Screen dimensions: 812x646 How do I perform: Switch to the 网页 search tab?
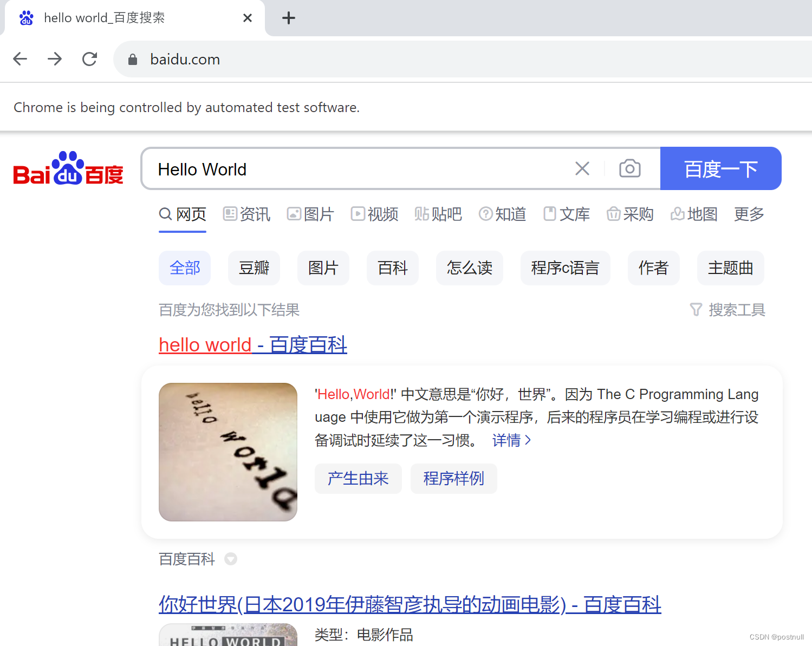(x=183, y=214)
